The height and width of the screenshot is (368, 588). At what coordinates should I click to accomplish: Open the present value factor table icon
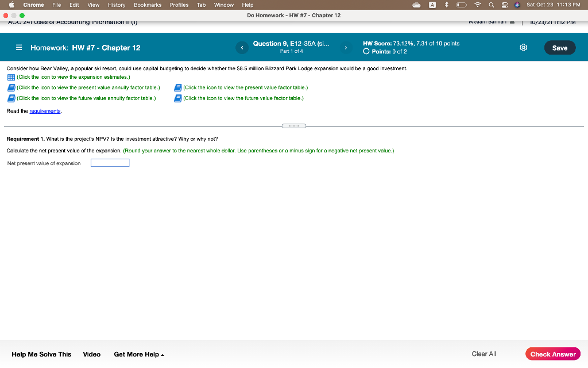(178, 87)
